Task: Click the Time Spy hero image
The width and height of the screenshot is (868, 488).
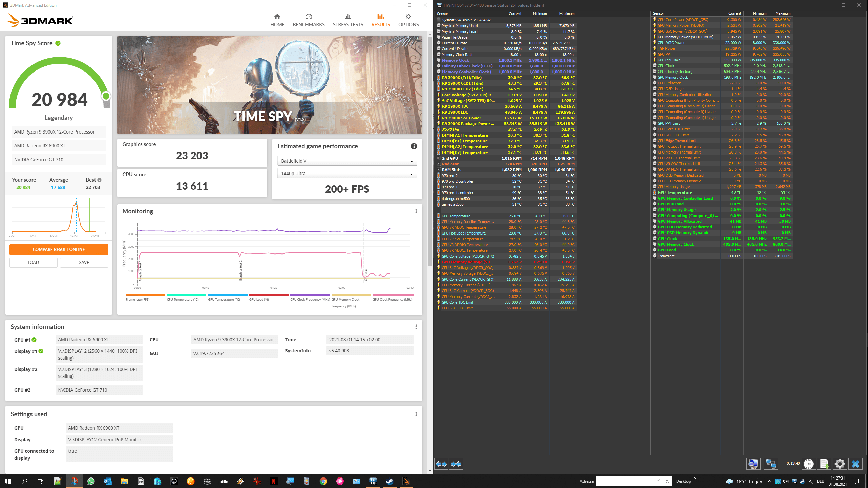Action: [270, 85]
